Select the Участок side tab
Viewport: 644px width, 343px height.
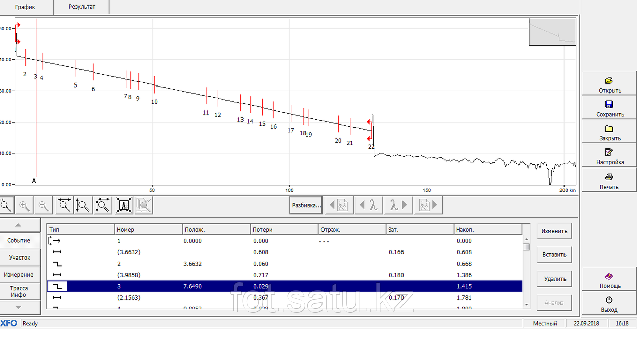(x=20, y=258)
